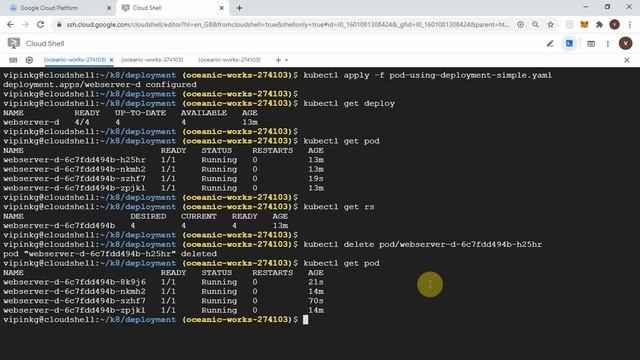Click the keyboard icon in the terminal toolbar
640x360 pixels.
13,60
